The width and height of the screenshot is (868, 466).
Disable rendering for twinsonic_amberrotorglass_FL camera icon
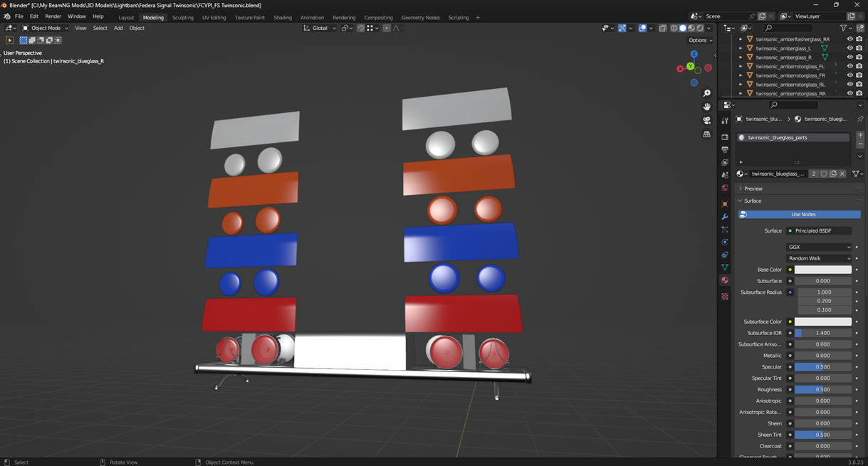(859, 66)
